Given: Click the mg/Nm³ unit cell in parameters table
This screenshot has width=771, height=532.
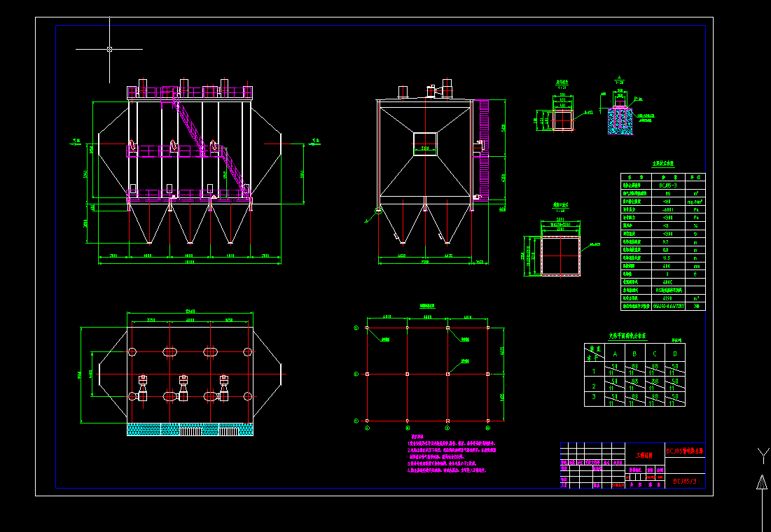Looking at the screenshot, I should pos(695,202).
